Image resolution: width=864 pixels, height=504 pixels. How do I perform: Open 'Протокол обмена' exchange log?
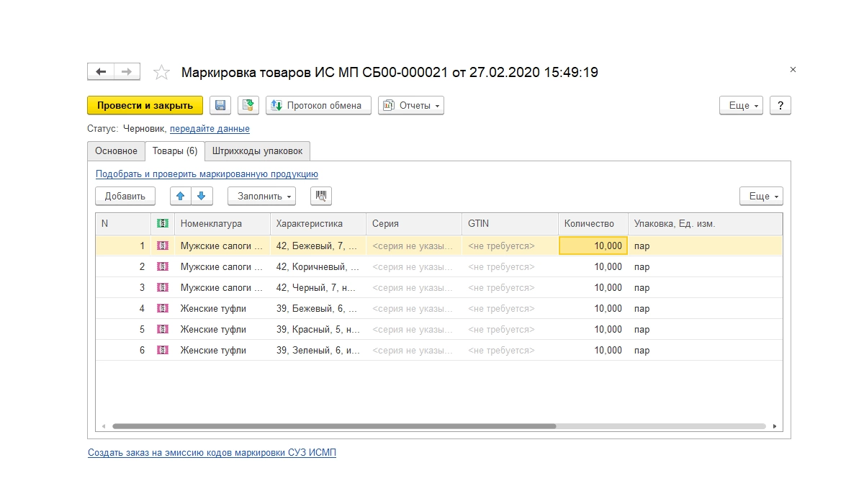[x=318, y=105]
